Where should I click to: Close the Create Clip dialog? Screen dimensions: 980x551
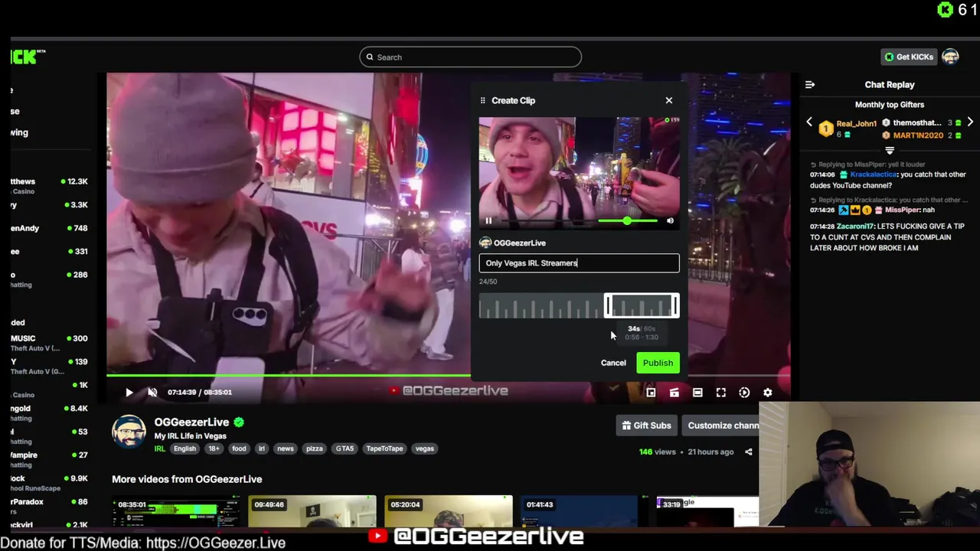pos(668,100)
